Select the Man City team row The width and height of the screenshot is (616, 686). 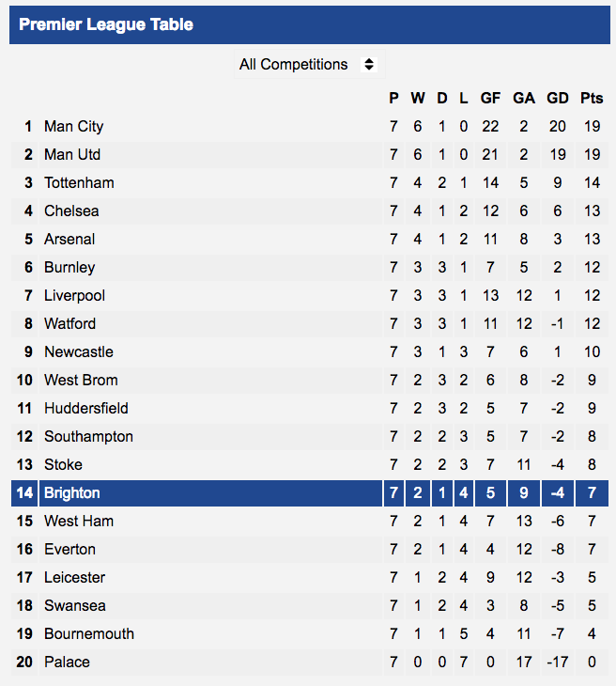pos(310,127)
